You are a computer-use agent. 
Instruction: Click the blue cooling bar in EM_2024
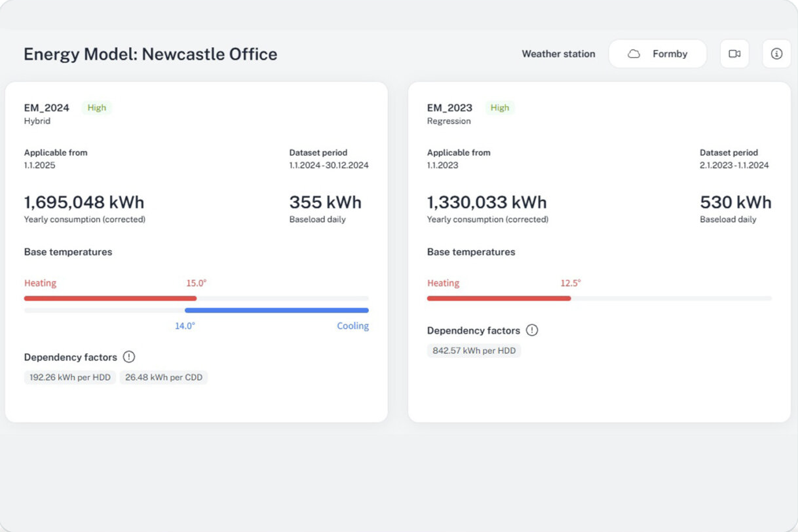pos(276,311)
